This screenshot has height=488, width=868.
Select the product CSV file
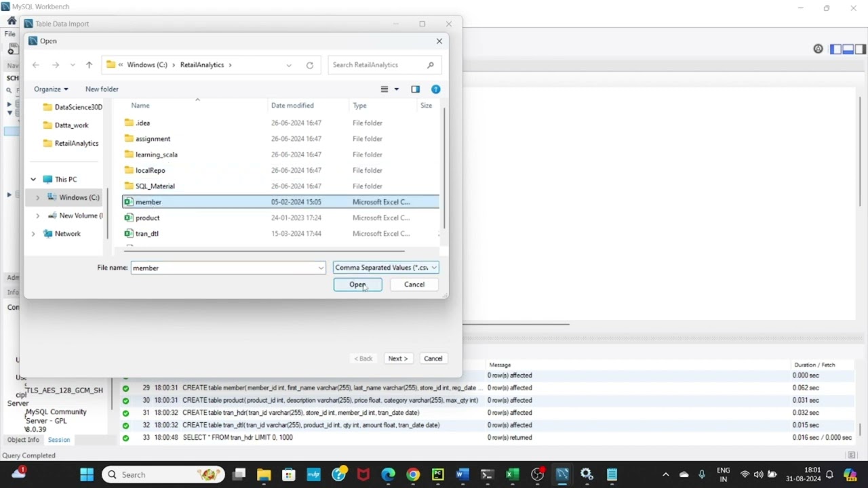(281, 218)
